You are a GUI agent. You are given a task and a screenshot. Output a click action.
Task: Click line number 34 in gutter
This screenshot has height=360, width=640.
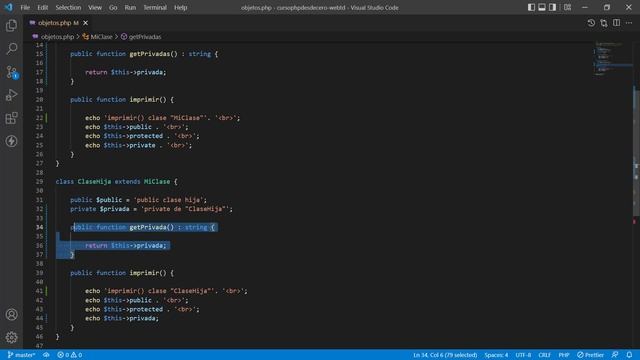click(39, 227)
